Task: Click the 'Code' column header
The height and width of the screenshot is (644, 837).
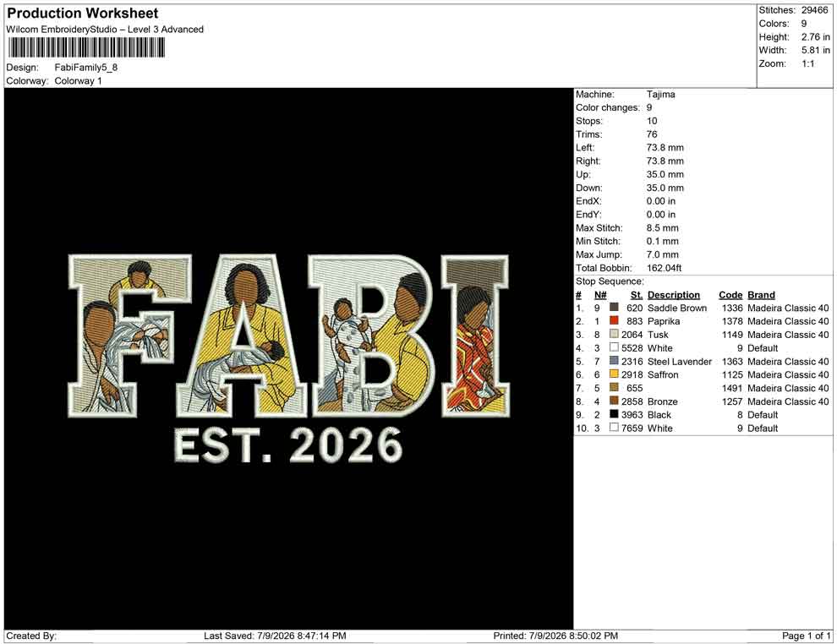Action: [730, 294]
